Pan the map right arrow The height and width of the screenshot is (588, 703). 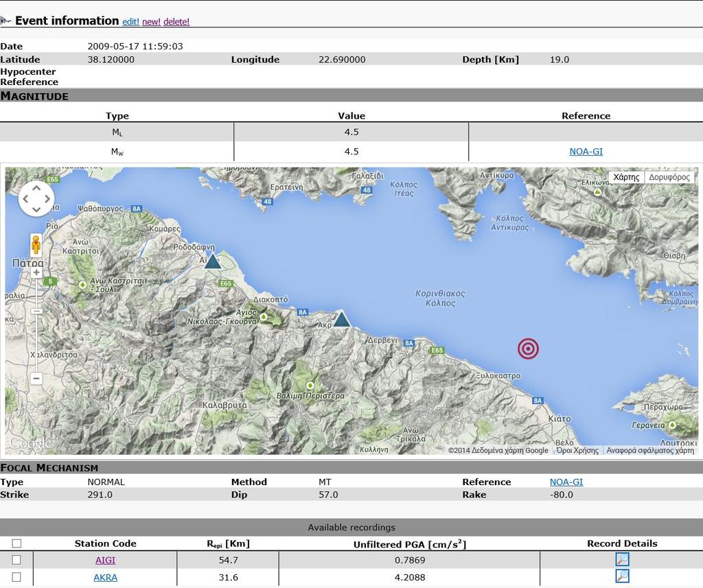click(47, 198)
